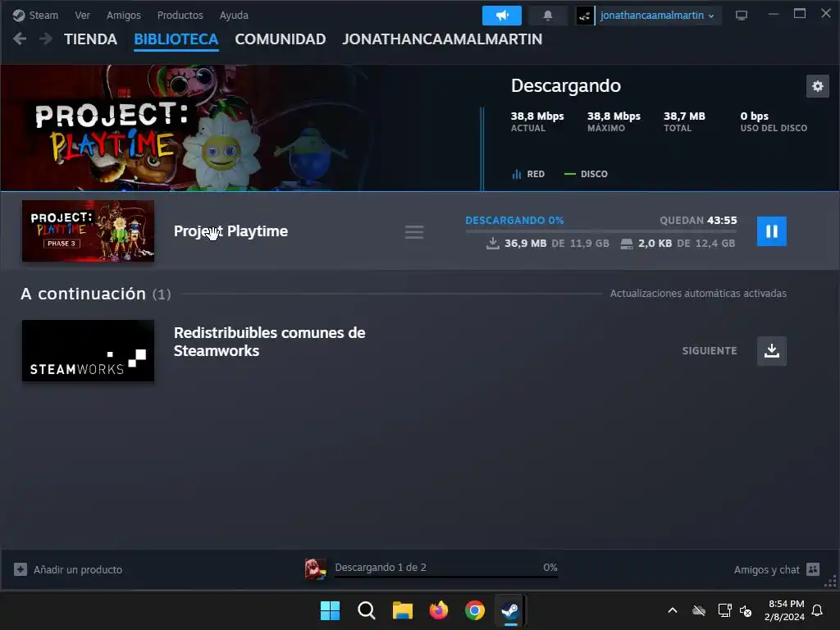Open the taskbar clock 8:54 PM
840x630 pixels.
pyautogui.click(x=784, y=610)
